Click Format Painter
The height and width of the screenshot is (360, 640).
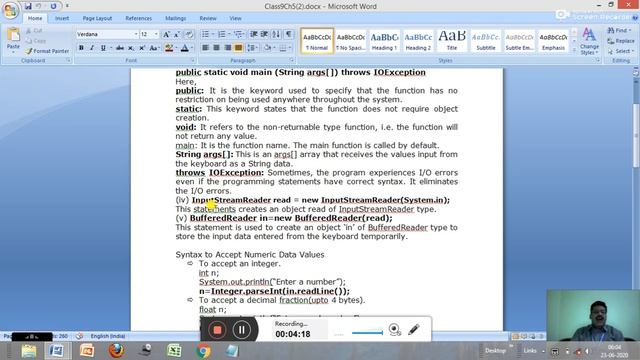point(47,51)
